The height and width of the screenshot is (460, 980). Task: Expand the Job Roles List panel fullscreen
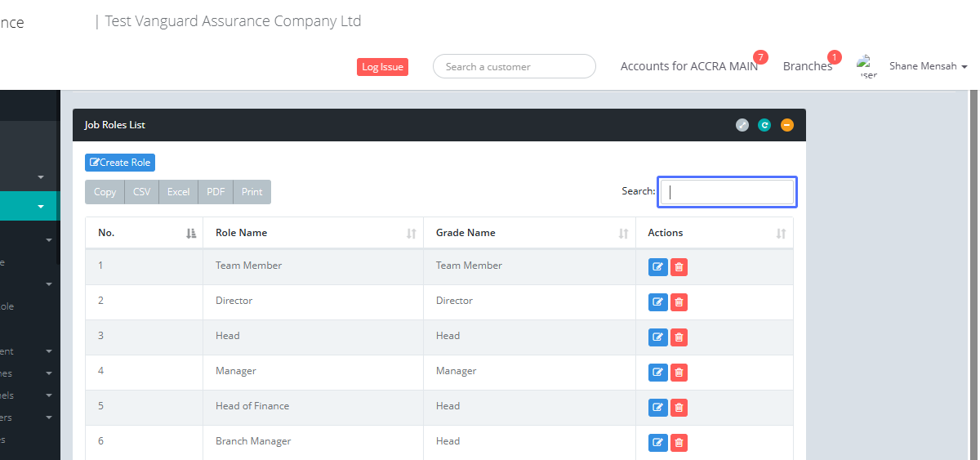point(742,125)
